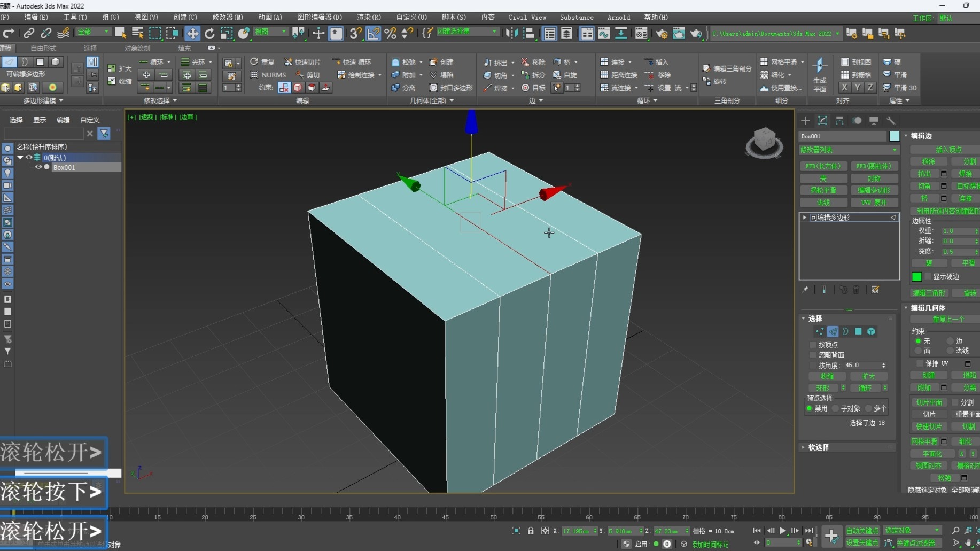This screenshot has width=980, height=551.
Task: Open the 修改器(M) menu
Action: (228, 17)
